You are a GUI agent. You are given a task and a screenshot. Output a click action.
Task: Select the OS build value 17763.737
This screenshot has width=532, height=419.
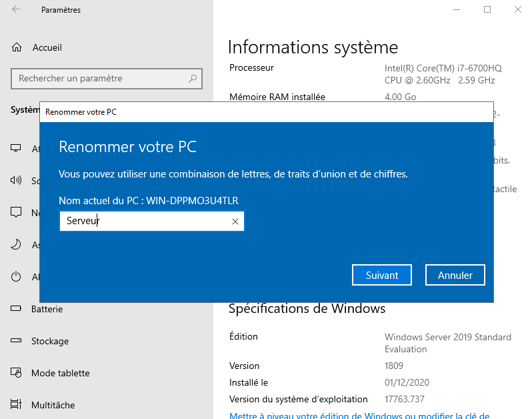(x=405, y=399)
